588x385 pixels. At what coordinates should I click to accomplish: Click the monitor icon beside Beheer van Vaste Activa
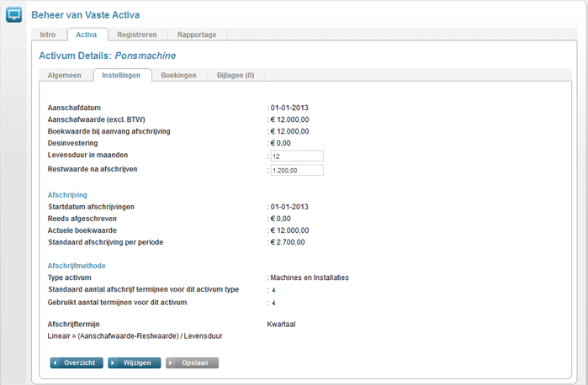point(13,15)
